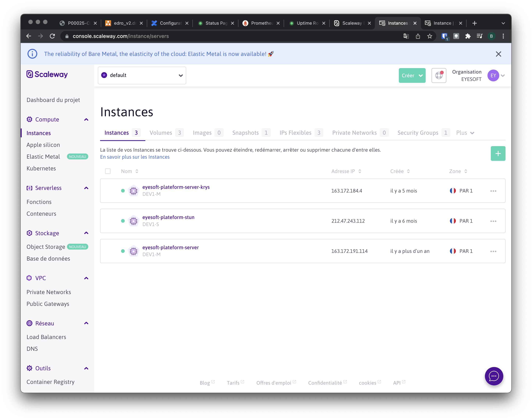Open En savoir plus sur les Instances
Image resolution: width=532 pixels, height=420 pixels.
135,157
